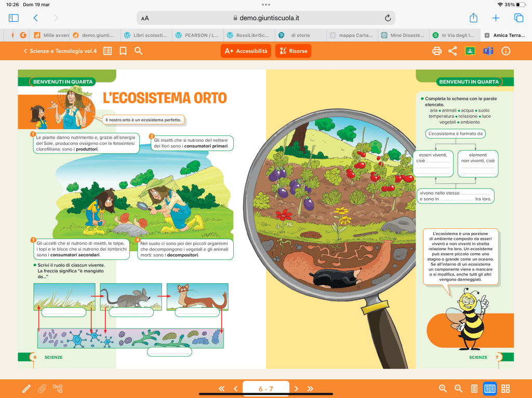Go to the next page arrow

click(x=296, y=388)
